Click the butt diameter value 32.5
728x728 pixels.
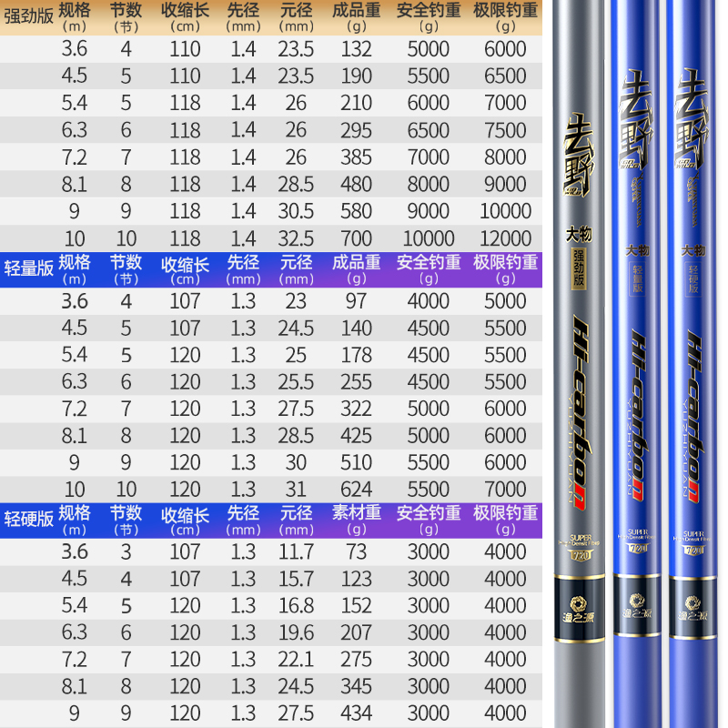296,238
